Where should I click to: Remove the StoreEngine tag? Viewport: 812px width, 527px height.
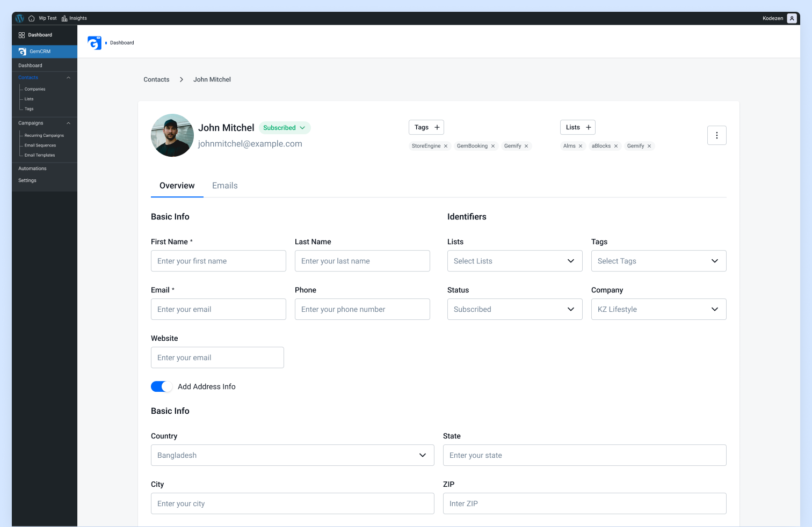[x=446, y=145]
